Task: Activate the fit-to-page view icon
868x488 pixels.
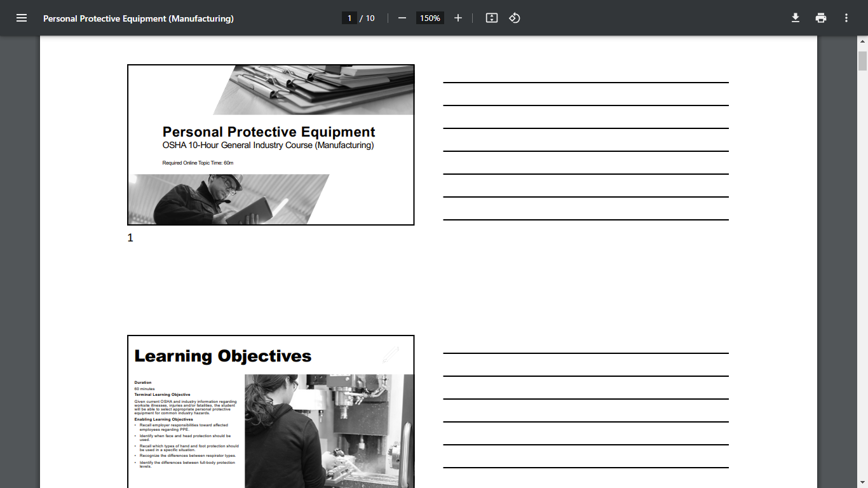Action: [491, 18]
